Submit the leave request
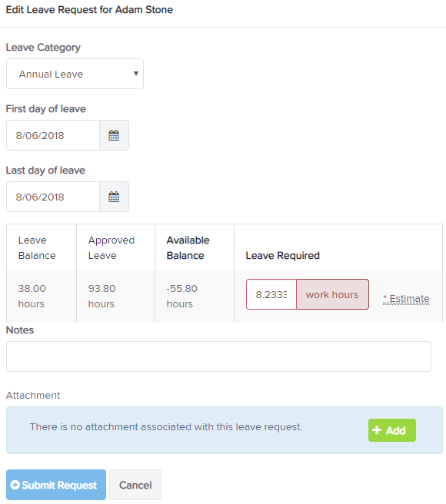 (56, 485)
